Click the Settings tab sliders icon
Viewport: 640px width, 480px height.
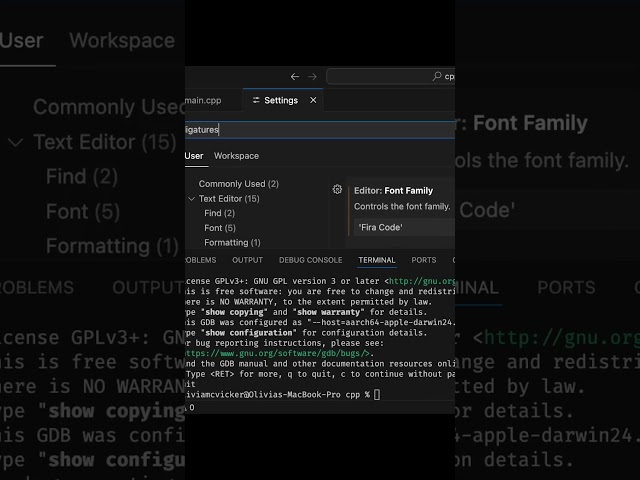click(256, 100)
